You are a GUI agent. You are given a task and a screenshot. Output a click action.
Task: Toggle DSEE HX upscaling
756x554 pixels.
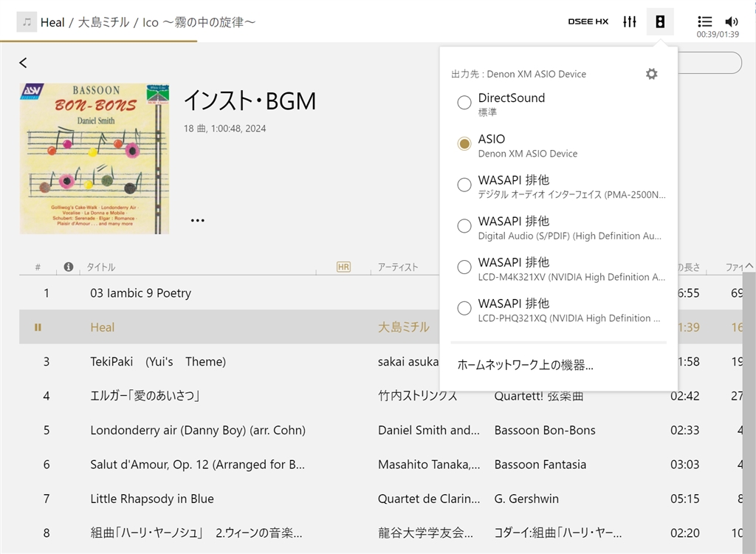pyautogui.click(x=588, y=21)
